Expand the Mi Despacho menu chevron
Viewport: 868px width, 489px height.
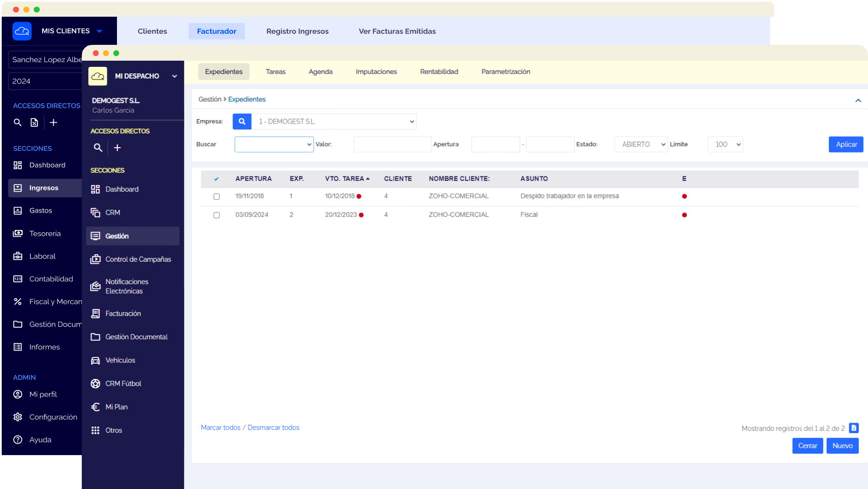click(x=175, y=76)
